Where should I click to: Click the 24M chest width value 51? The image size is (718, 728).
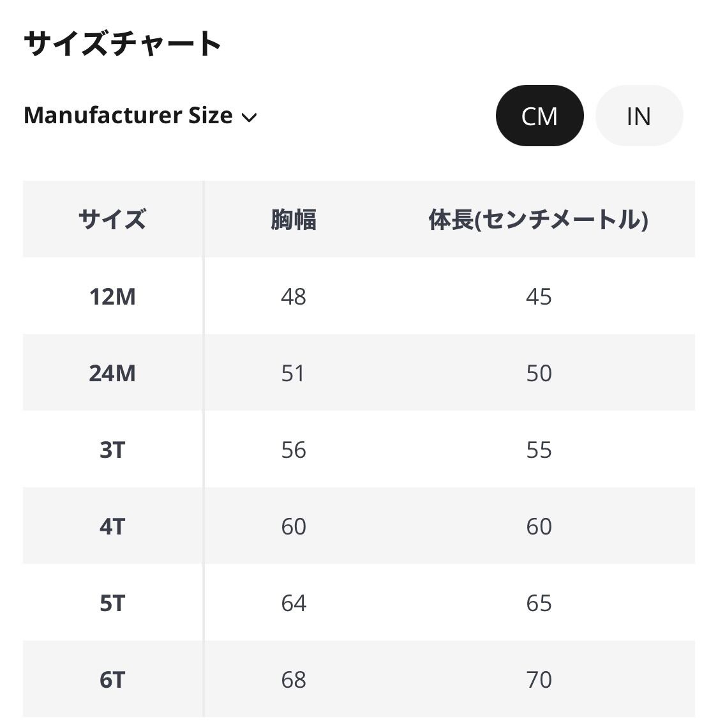294,373
